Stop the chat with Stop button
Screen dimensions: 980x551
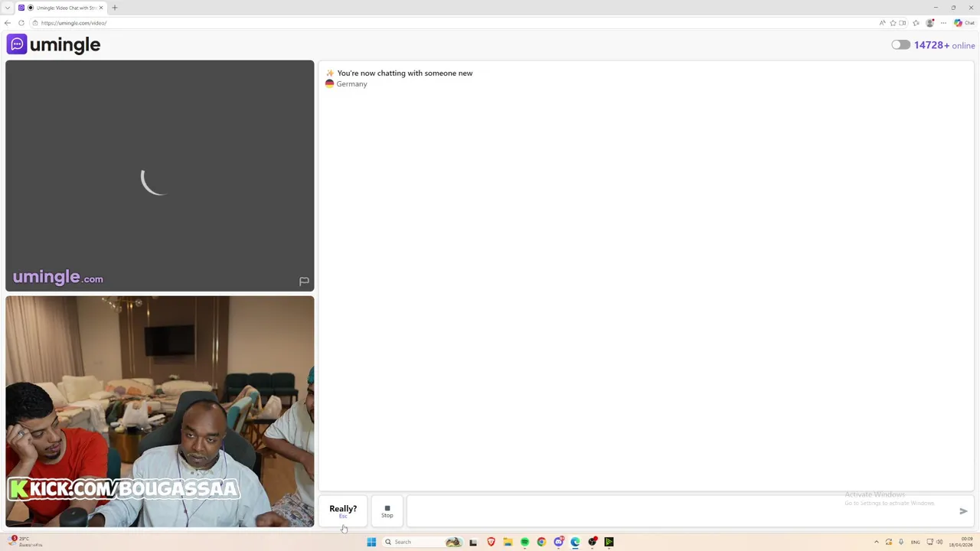(387, 510)
